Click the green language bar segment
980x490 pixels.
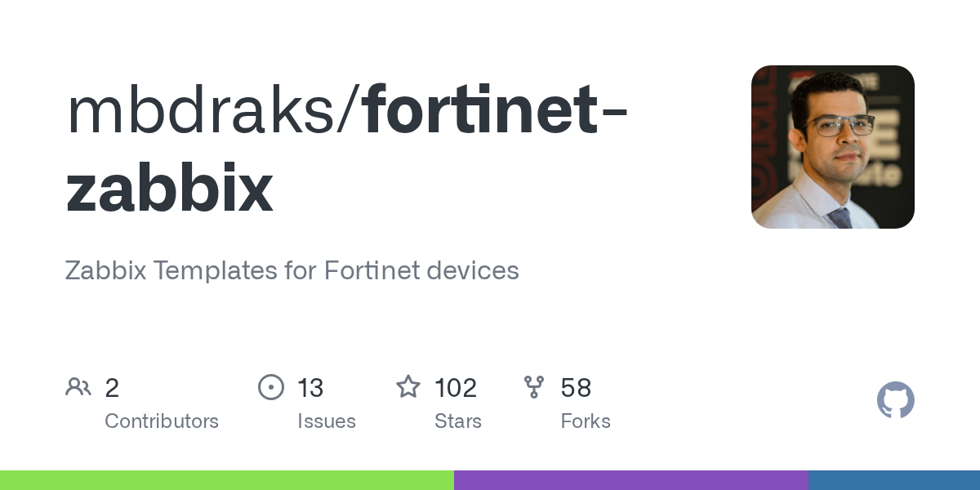(227, 480)
